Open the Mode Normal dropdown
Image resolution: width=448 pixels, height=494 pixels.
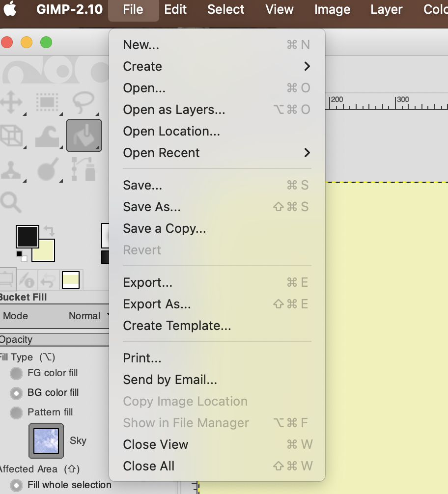click(x=54, y=316)
